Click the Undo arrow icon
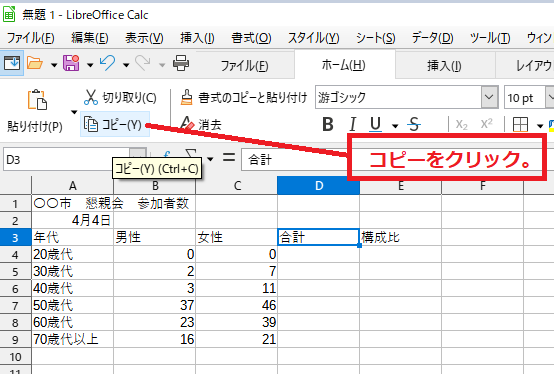Viewport: 554px width, 374px height. click(x=107, y=63)
